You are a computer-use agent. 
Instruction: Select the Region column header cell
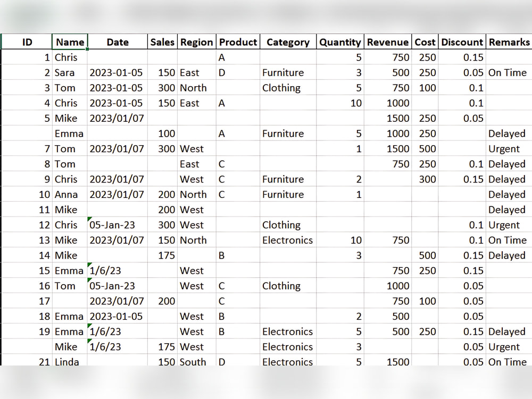point(196,41)
